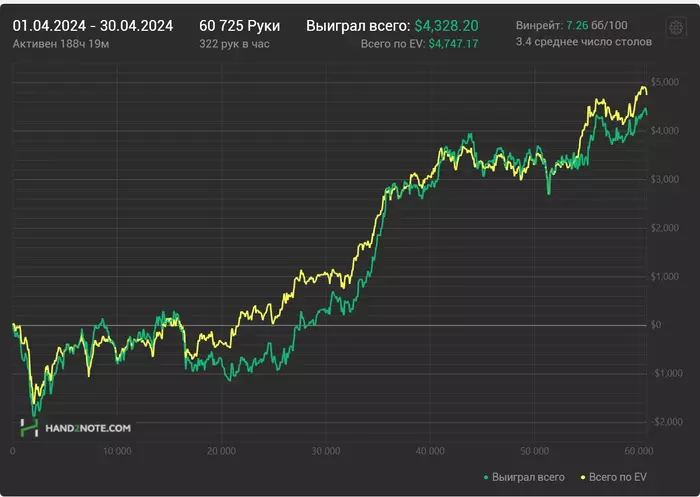The image size is (700, 497).
Task: Click the total won amount $4,328.20
Action: coord(445,24)
